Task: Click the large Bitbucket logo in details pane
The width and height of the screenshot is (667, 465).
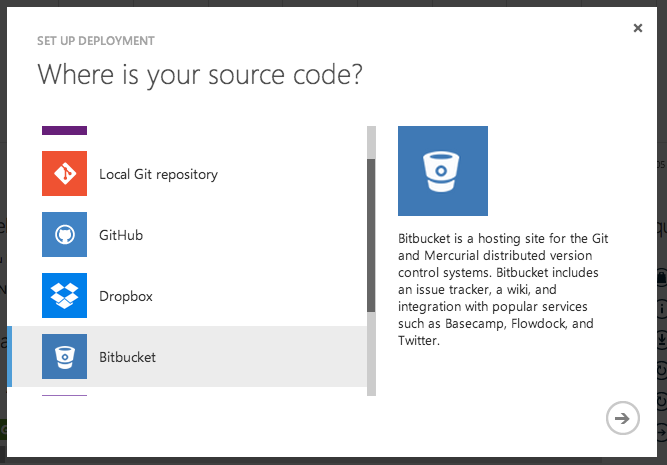Action: (443, 171)
